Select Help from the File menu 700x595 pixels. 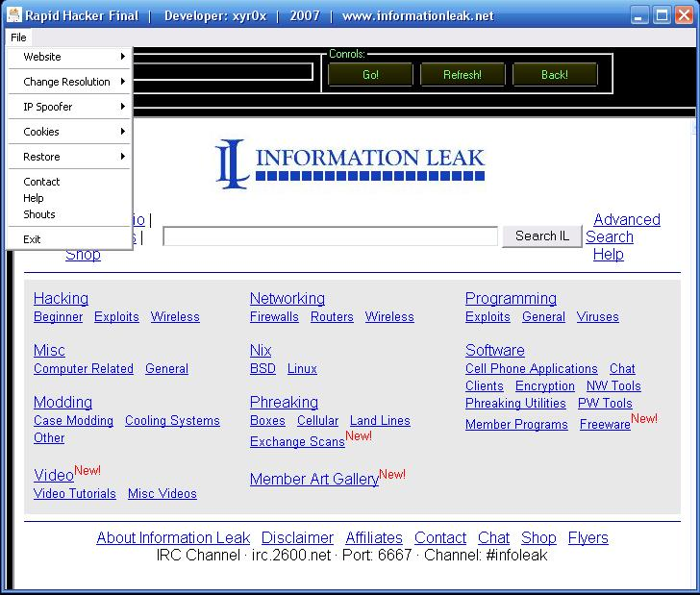69,198
